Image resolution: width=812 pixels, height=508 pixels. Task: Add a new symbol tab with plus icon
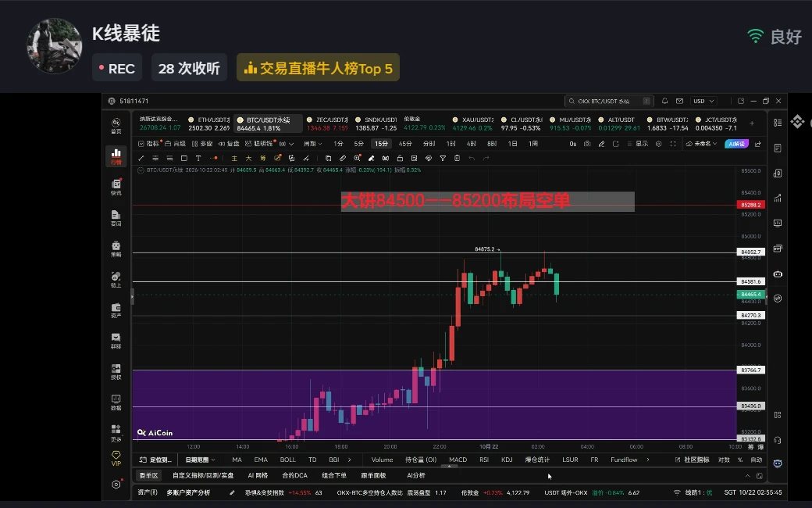point(752,123)
